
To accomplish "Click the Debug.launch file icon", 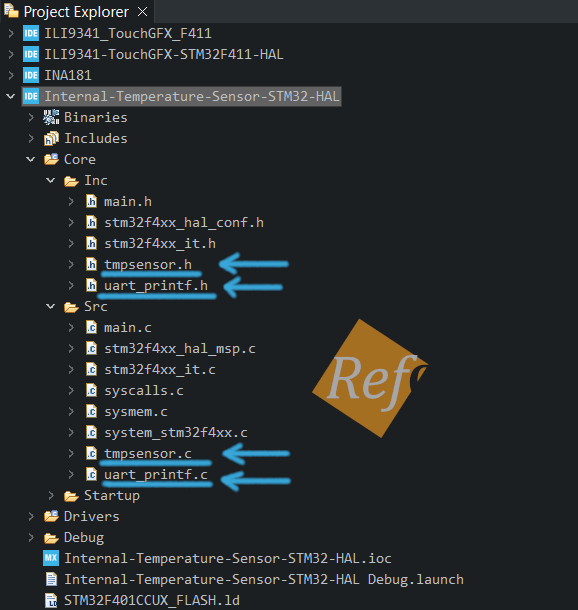I will [51, 579].
